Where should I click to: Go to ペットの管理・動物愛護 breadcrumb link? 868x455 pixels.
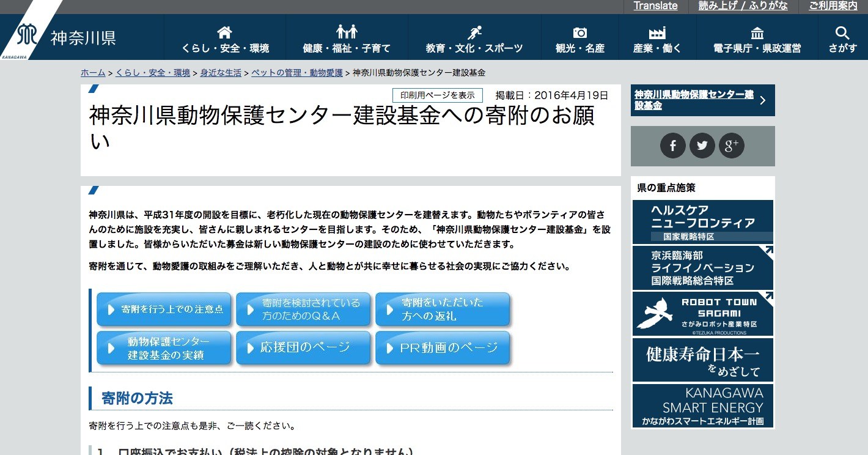tap(297, 73)
